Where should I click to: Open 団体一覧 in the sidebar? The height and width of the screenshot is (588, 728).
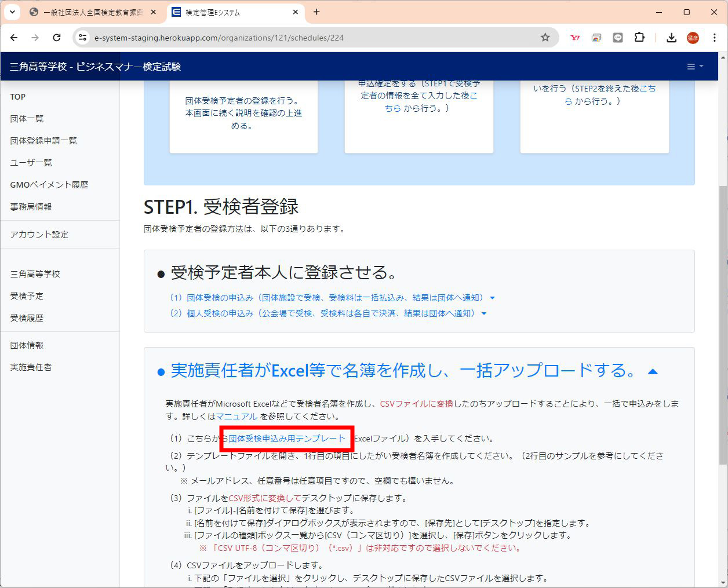(x=27, y=119)
